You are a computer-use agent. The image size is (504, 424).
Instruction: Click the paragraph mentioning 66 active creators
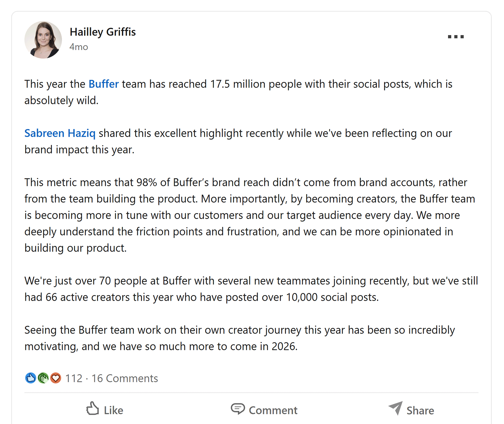(246, 289)
